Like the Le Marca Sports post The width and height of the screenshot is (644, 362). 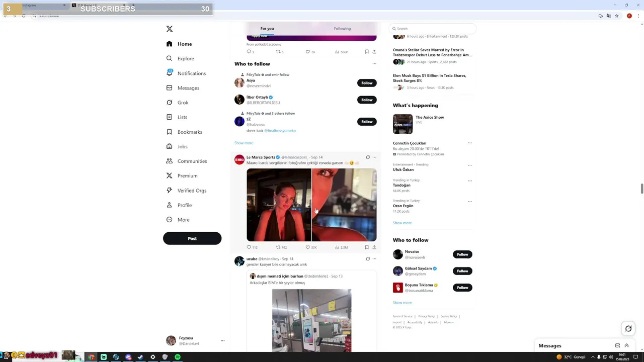(x=311, y=247)
